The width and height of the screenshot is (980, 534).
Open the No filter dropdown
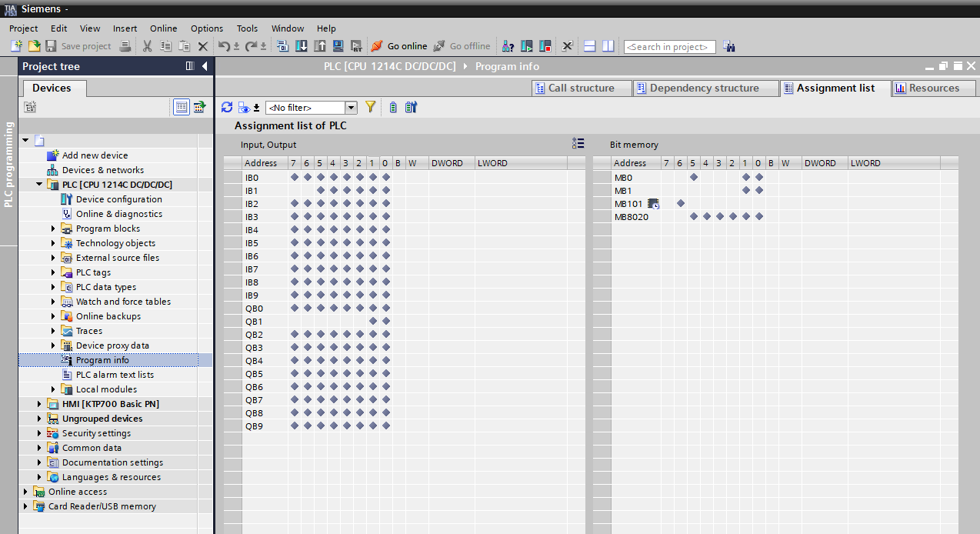(x=351, y=108)
